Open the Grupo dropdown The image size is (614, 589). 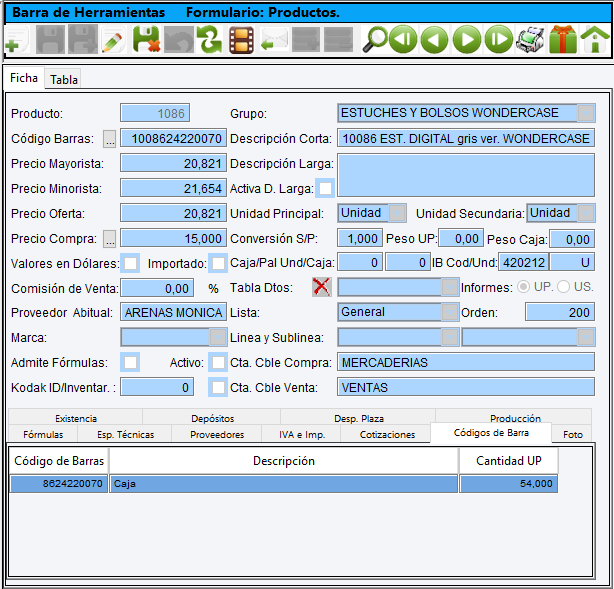coord(586,113)
